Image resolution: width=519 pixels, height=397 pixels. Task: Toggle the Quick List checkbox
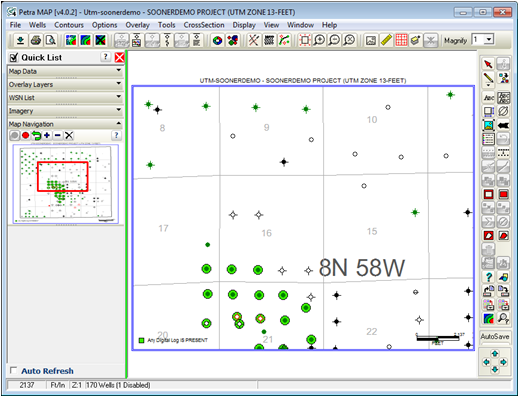tap(13, 57)
